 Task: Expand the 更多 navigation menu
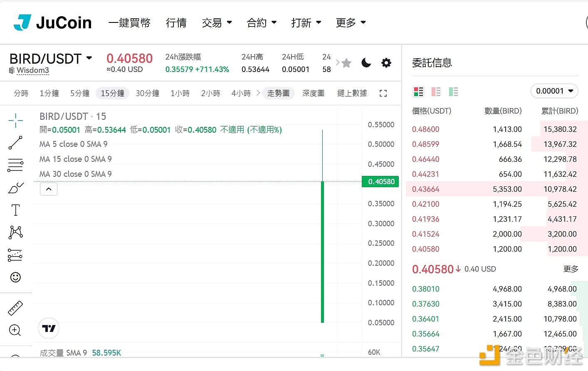click(351, 23)
